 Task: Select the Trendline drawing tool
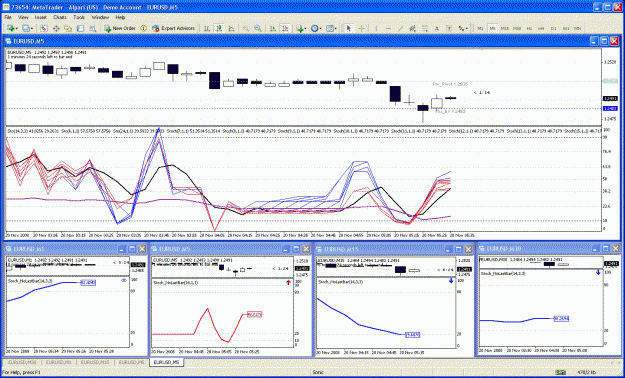tap(400, 28)
